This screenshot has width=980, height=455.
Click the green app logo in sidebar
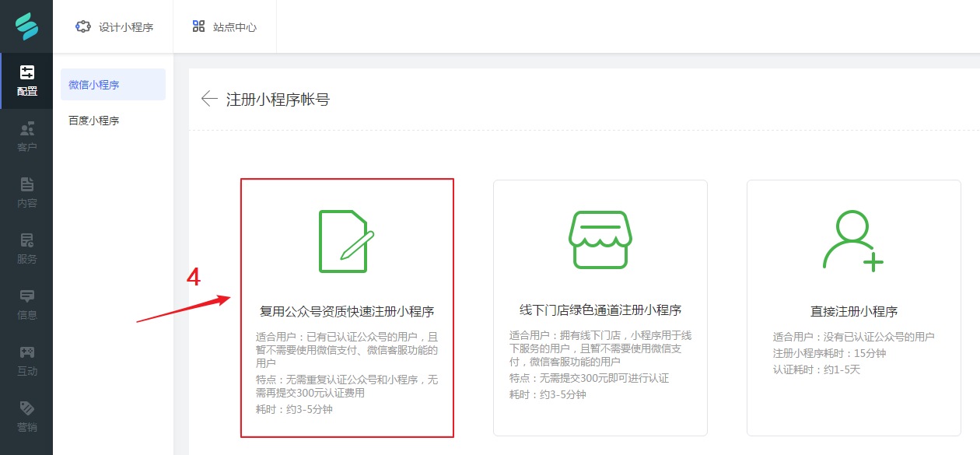click(x=26, y=26)
